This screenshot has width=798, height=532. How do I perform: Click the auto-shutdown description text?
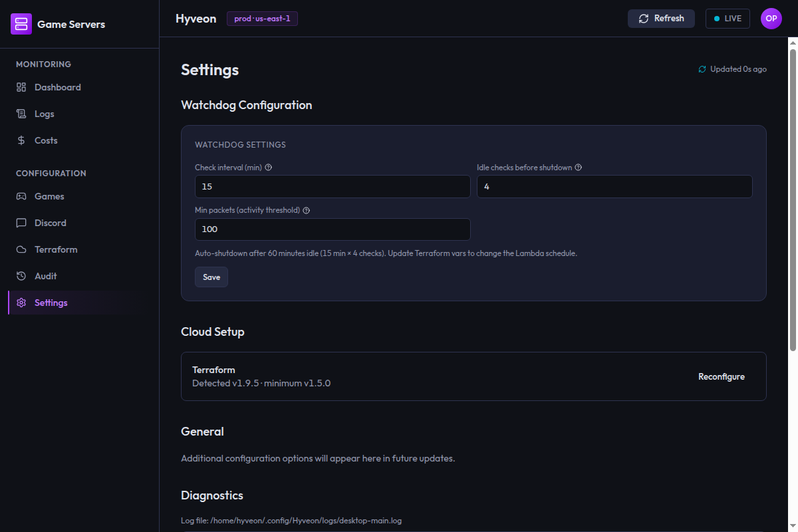click(x=386, y=254)
